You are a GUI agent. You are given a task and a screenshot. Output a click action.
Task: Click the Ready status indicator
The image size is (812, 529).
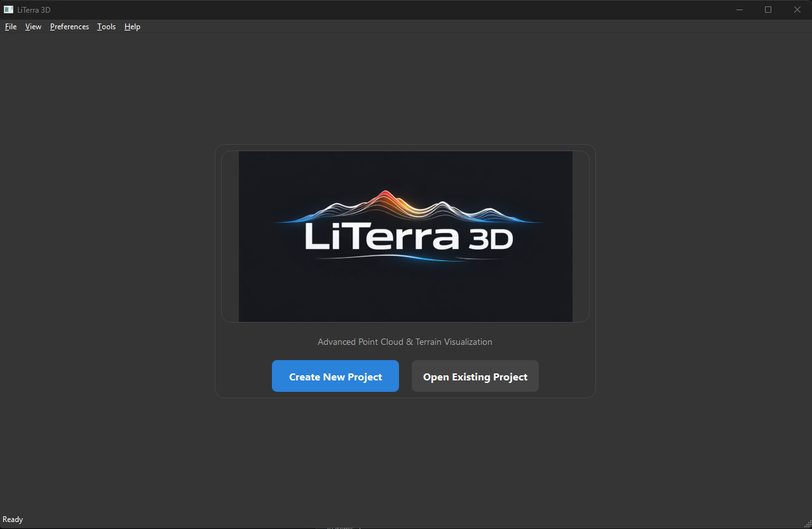13,519
